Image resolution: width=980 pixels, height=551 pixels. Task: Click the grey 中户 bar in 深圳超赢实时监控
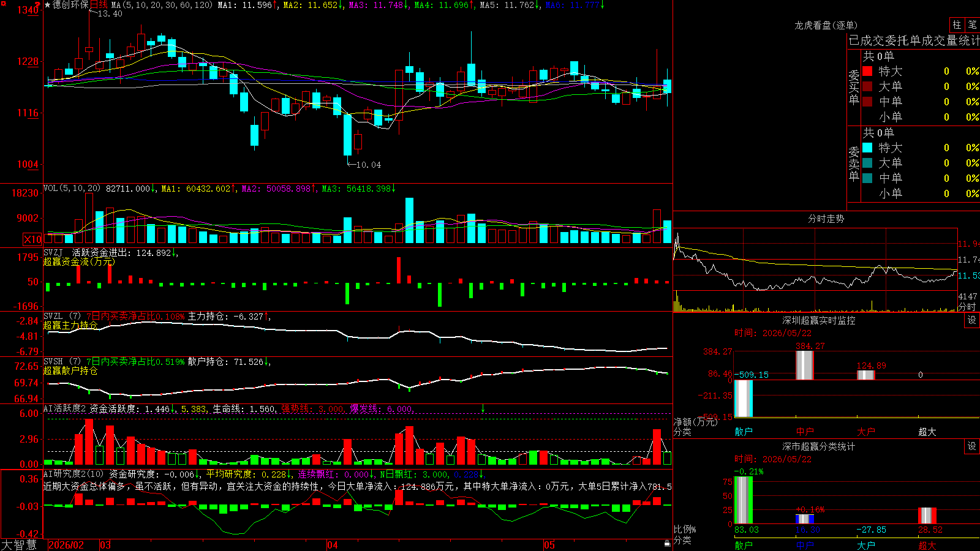[x=804, y=365]
